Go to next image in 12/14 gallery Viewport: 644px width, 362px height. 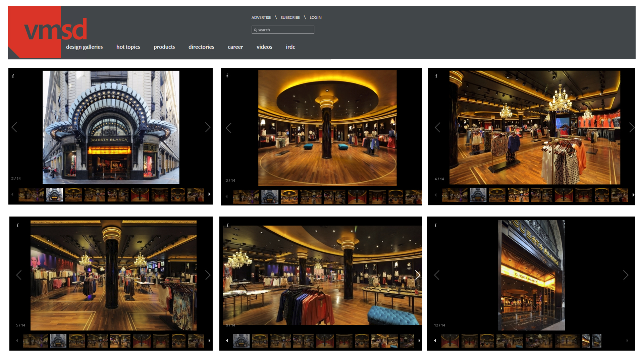tap(626, 275)
